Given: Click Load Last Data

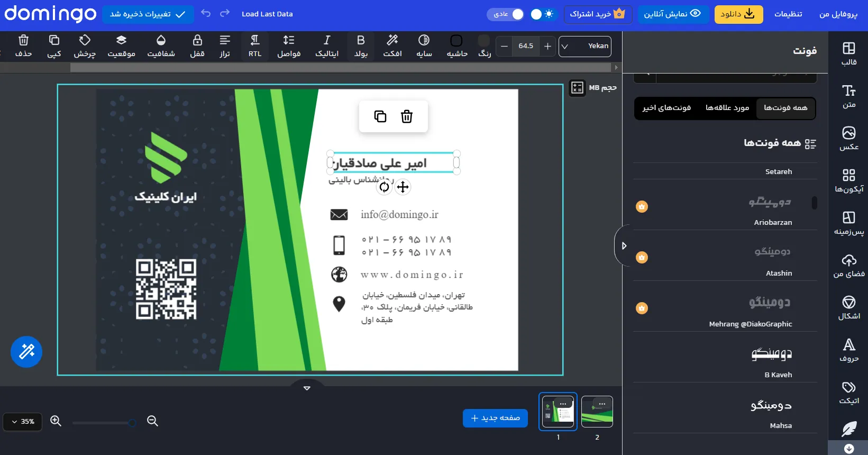Looking at the screenshot, I should (267, 14).
